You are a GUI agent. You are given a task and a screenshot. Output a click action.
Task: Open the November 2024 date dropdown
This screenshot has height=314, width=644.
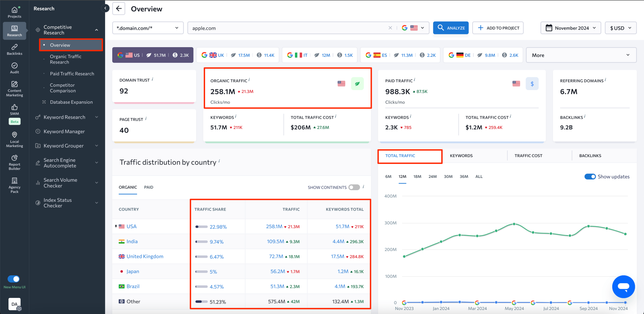coord(571,28)
